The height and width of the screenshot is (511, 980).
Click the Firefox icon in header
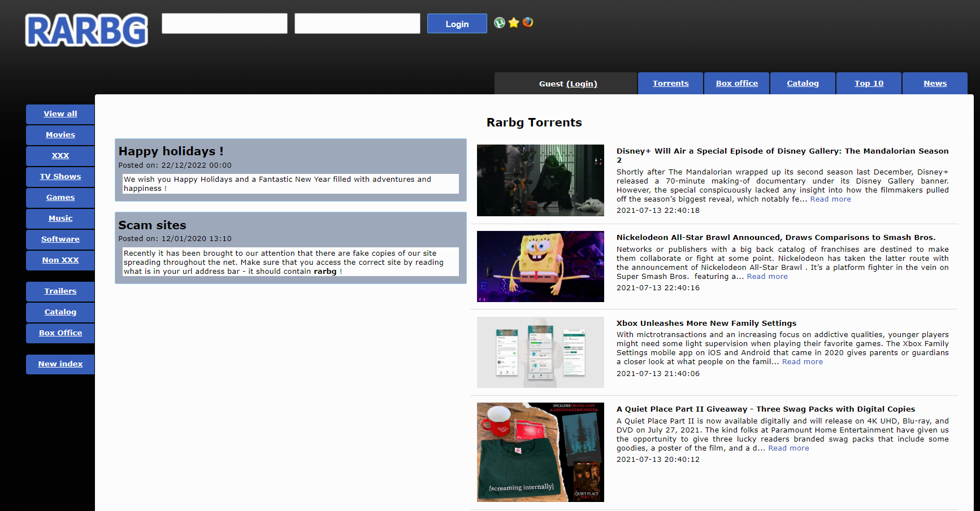(x=528, y=23)
